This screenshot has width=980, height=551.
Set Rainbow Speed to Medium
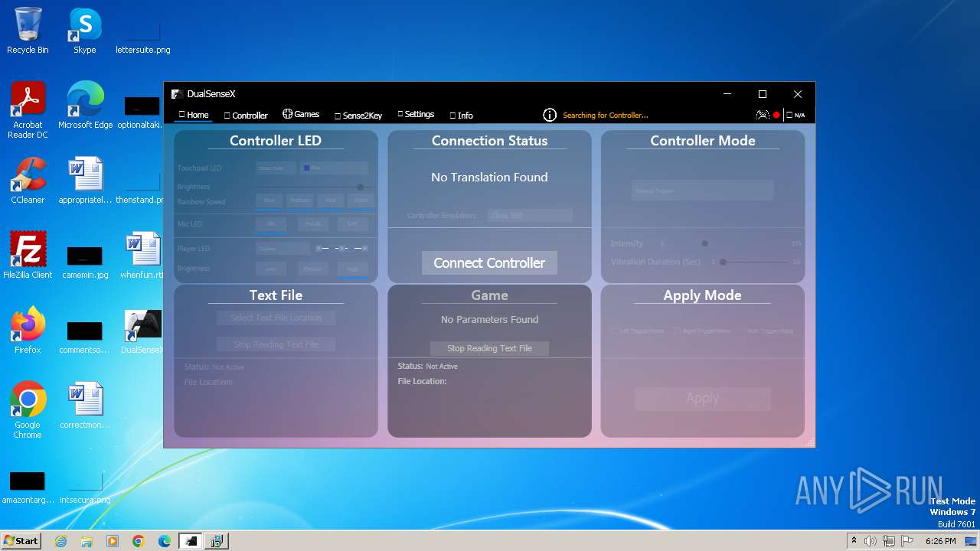point(300,201)
